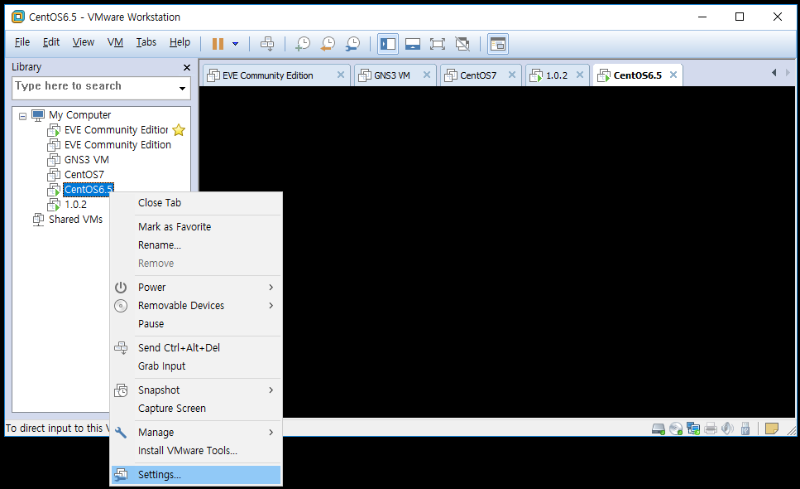Choose Grab Input in context menu
The image size is (800, 489).
tap(196, 366)
